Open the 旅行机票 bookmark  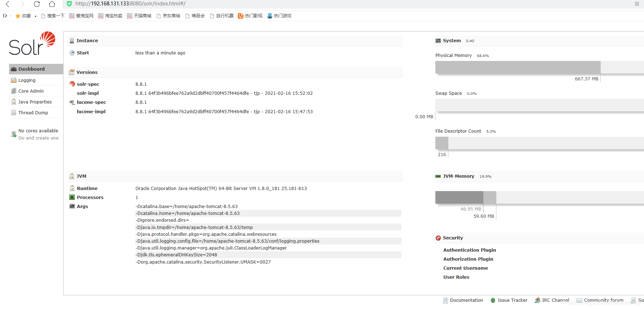pyautogui.click(x=222, y=16)
